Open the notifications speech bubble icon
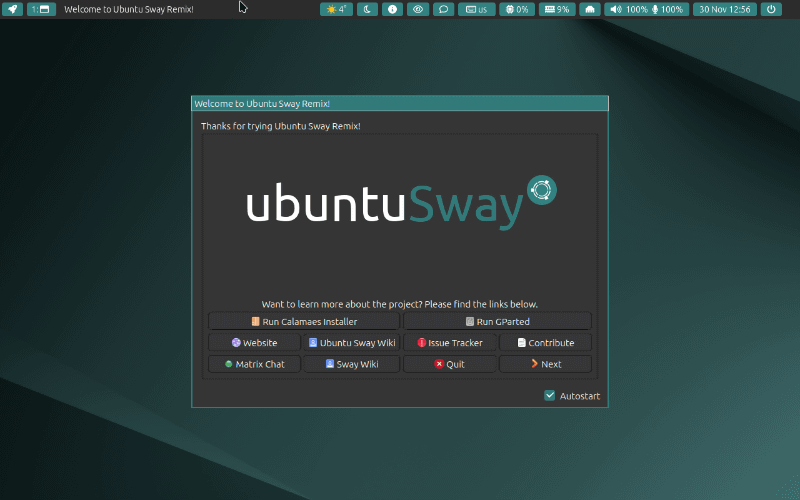Image resolution: width=800 pixels, height=500 pixels. pos(443,9)
